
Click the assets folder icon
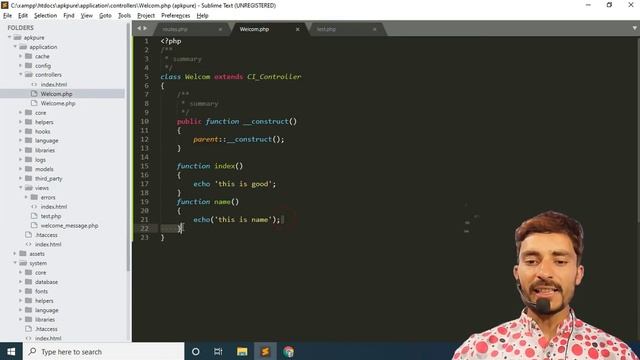(23, 253)
